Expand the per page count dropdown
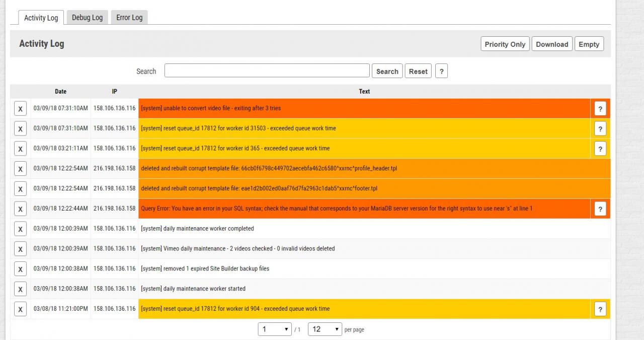The width and height of the screenshot is (644, 340). tap(325, 329)
